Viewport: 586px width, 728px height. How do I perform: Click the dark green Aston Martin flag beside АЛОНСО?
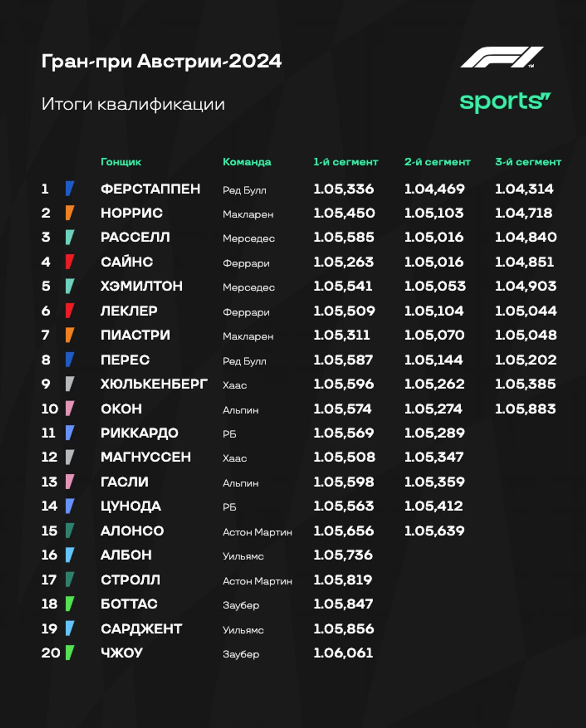point(70,530)
